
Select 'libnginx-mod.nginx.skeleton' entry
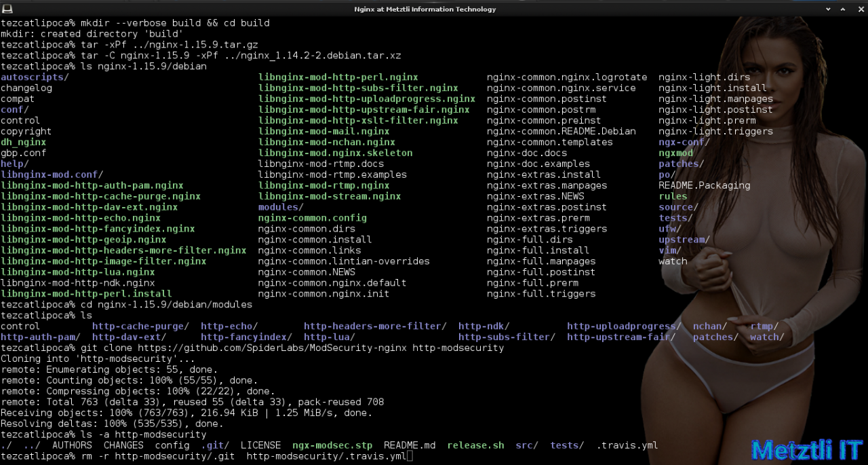tap(336, 153)
